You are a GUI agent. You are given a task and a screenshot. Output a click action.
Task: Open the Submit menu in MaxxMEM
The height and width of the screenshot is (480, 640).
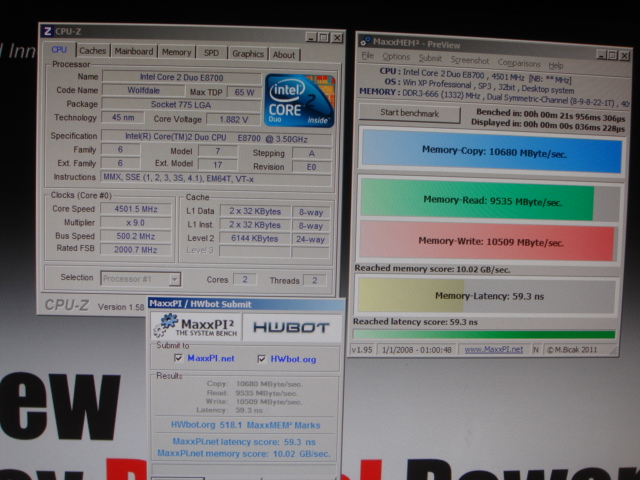(430, 59)
